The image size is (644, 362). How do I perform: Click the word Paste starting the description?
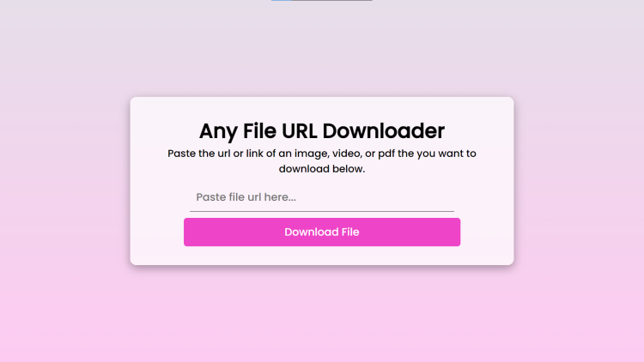point(181,154)
